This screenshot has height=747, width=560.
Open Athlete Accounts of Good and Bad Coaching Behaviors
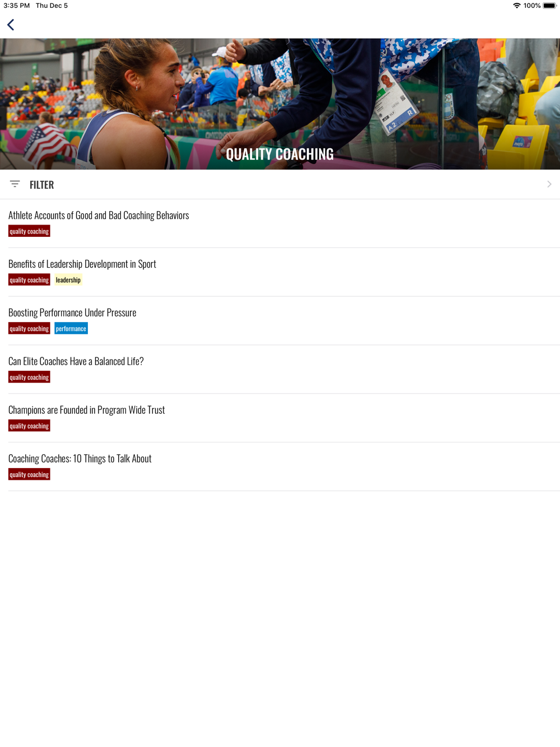pos(99,216)
